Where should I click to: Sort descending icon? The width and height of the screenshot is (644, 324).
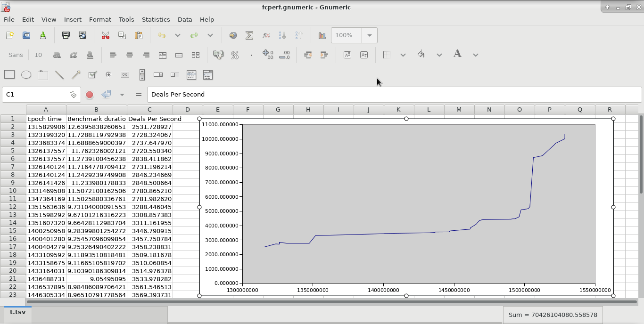[x=299, y=35]
